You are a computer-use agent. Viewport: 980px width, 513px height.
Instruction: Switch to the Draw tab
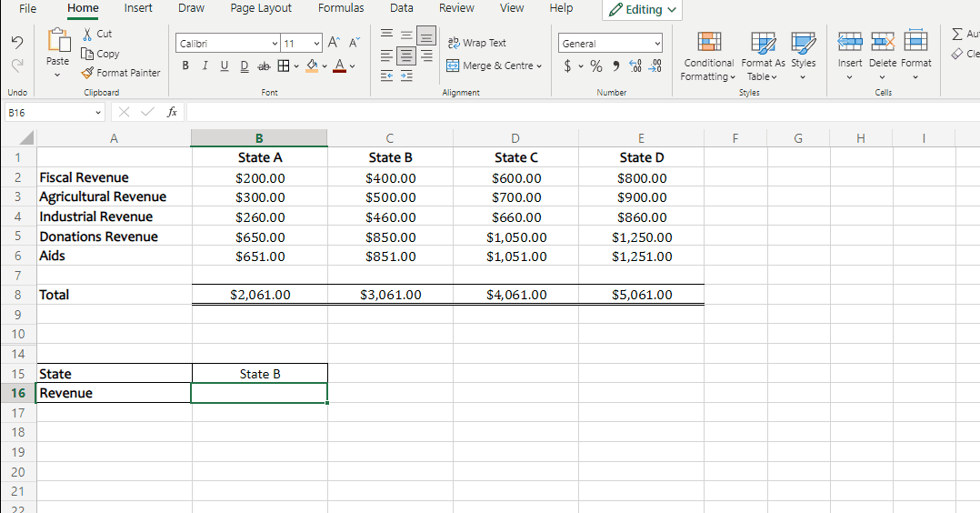point(191,8)
